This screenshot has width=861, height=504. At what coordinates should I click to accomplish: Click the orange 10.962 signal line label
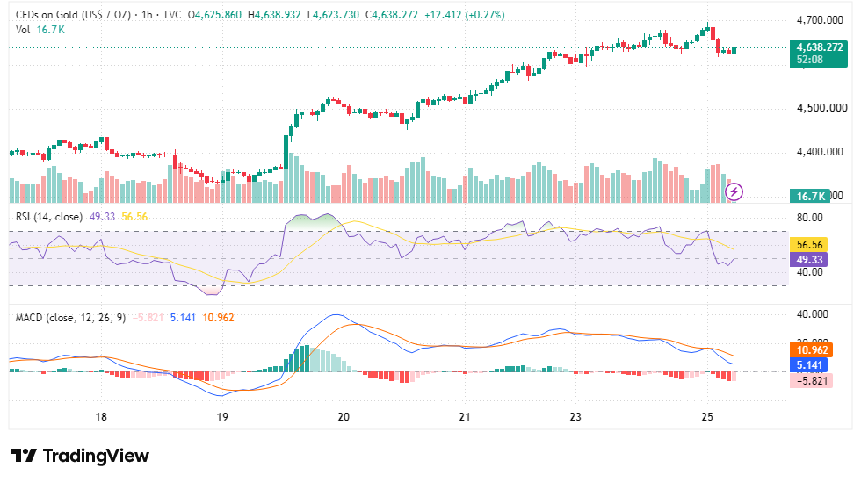pos(812,350)
